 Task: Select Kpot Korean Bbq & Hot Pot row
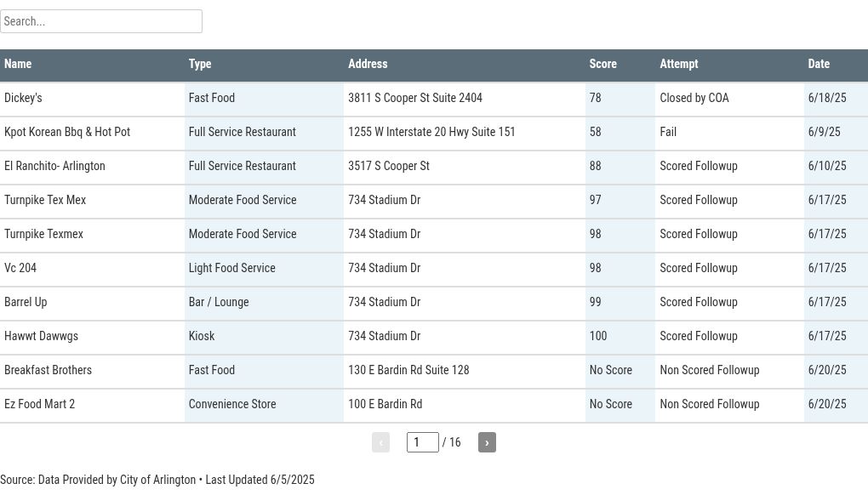(434, 132)
